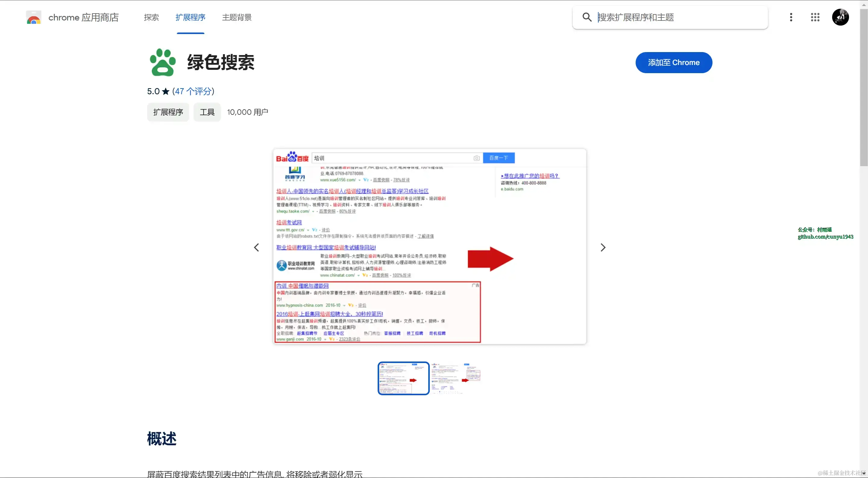Switch to the 主题背景 tab
The image size is (868, 478).
tap(237, 17)
